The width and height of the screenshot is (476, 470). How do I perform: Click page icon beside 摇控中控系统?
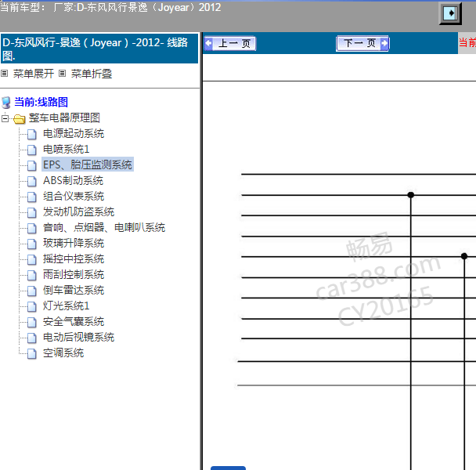[x=32, y=259]
